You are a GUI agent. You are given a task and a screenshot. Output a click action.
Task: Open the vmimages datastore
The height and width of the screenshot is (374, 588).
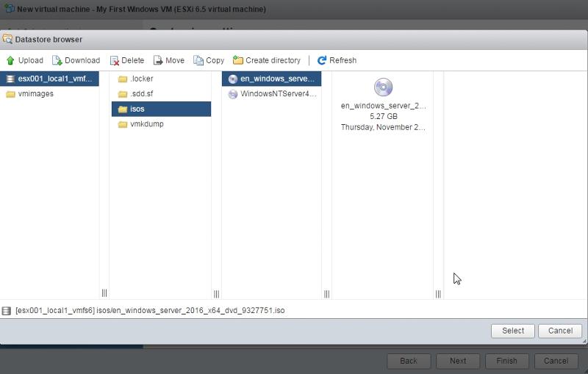(35, 94)
